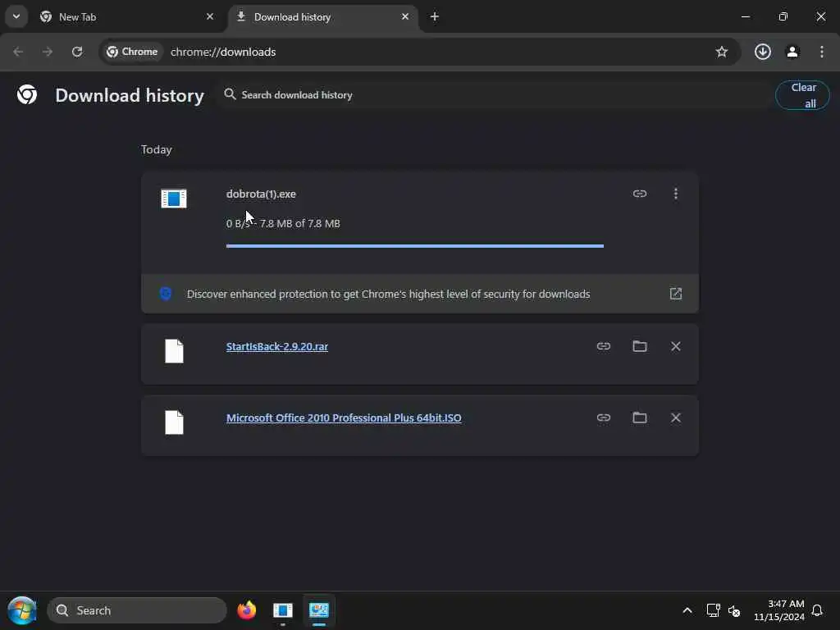Screen dimensions: 840x630
Task: Focus the chrome://downloads address bar
Action: [223, 52]
